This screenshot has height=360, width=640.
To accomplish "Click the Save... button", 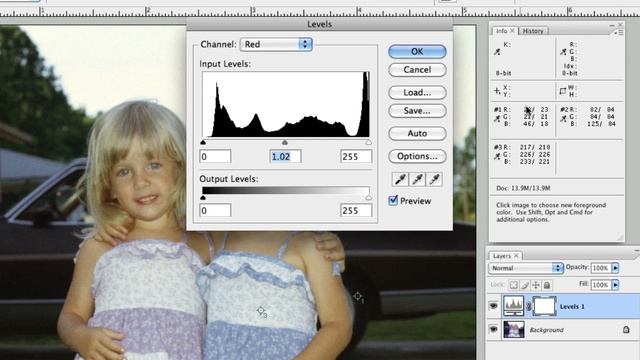I will click(417, 111).
